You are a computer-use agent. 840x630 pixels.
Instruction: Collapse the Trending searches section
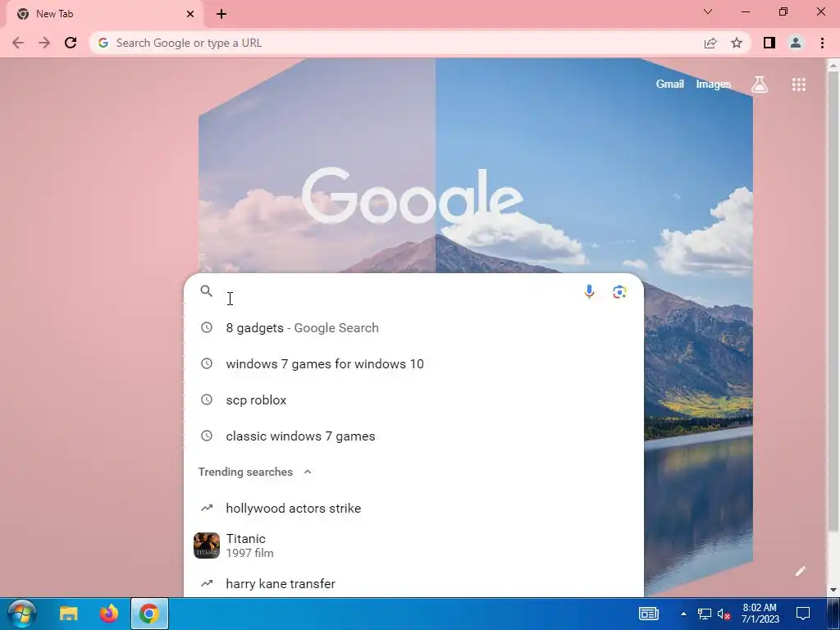[308, 472]
